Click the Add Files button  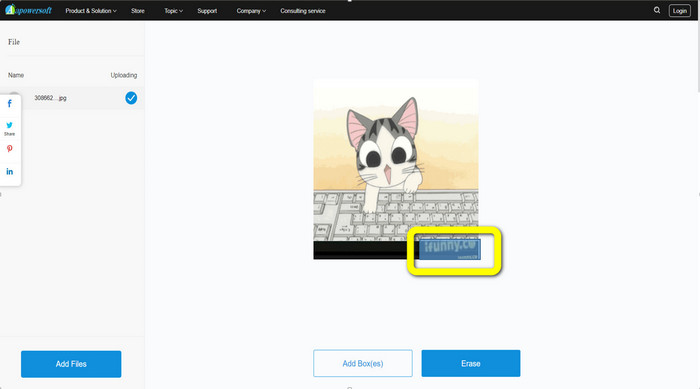click(x=71, y=364)
